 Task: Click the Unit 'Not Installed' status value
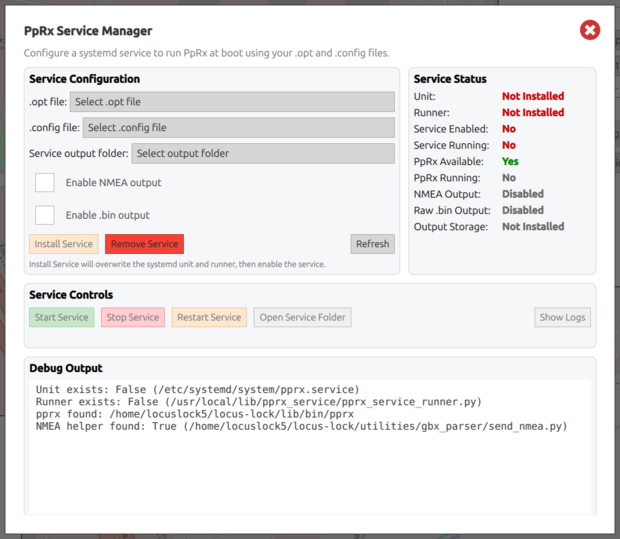pyautogui.click(x=533, y=96)
